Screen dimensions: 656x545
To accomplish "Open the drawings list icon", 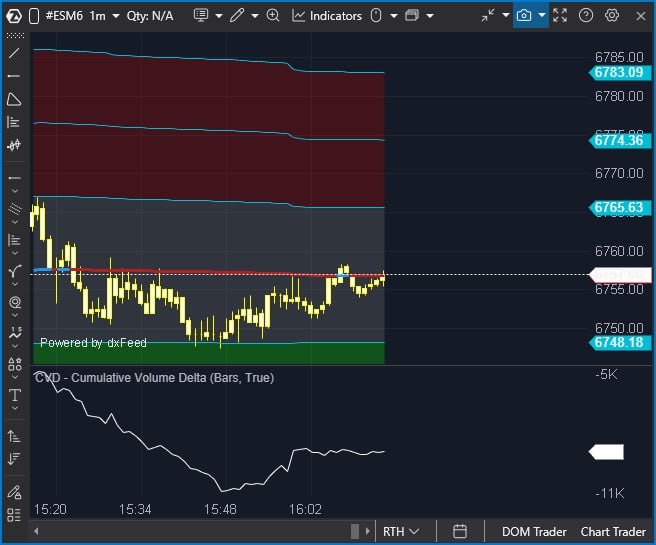I will point(14,515).
